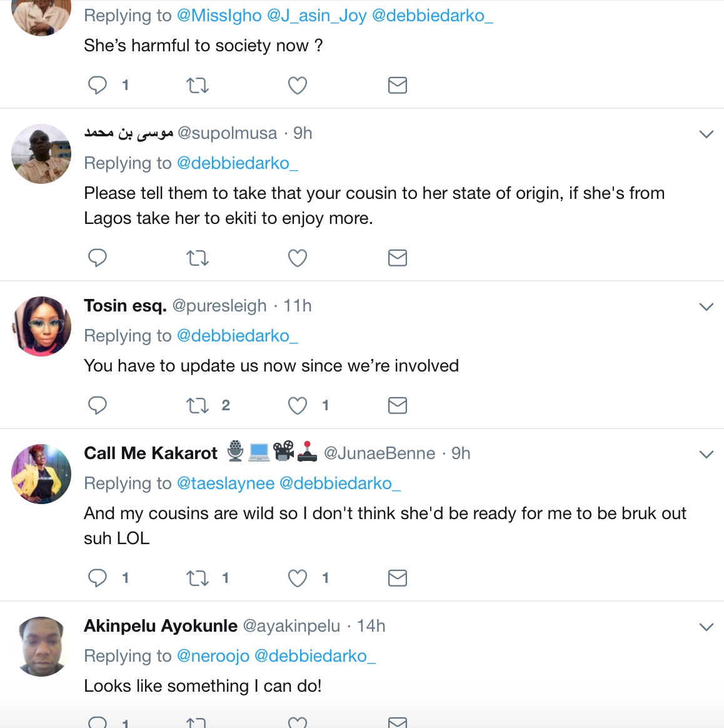Like Call Me Kakarot's cousins tweet
Viewport: 724px width, 728px height.
pyautogui.click(x=298, y=578)
